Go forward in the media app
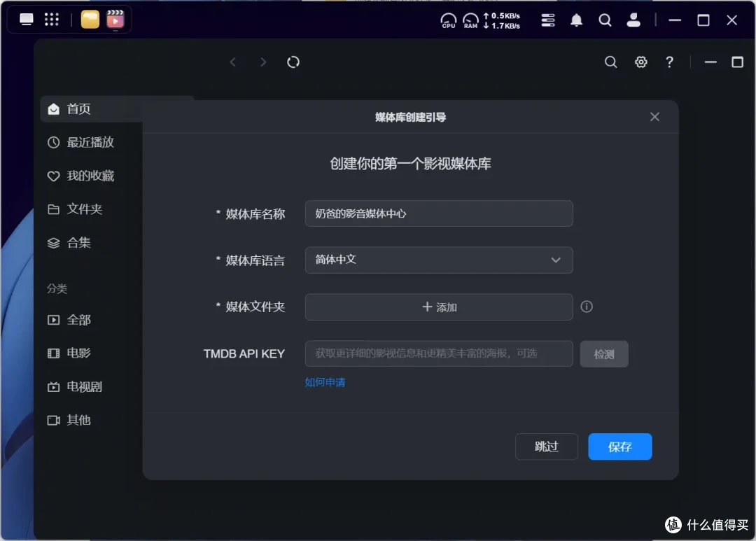 [x=263, y=62]
